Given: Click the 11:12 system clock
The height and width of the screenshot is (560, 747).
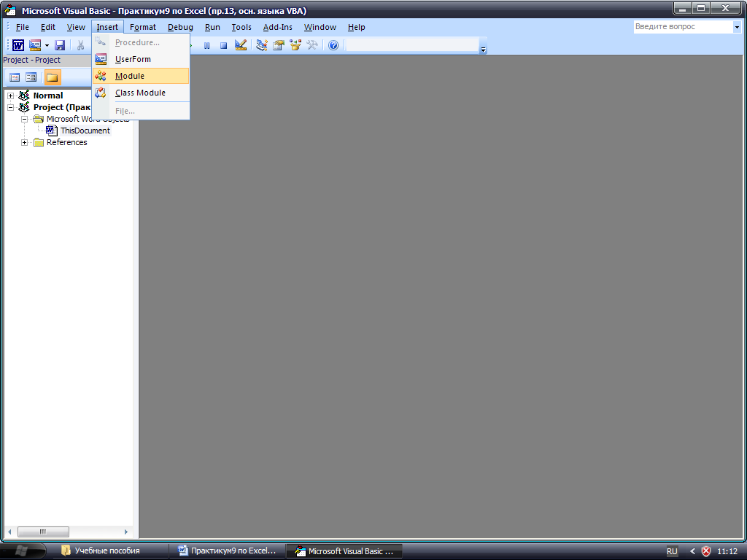Looking at the screenshot, I should coord(727,551).
